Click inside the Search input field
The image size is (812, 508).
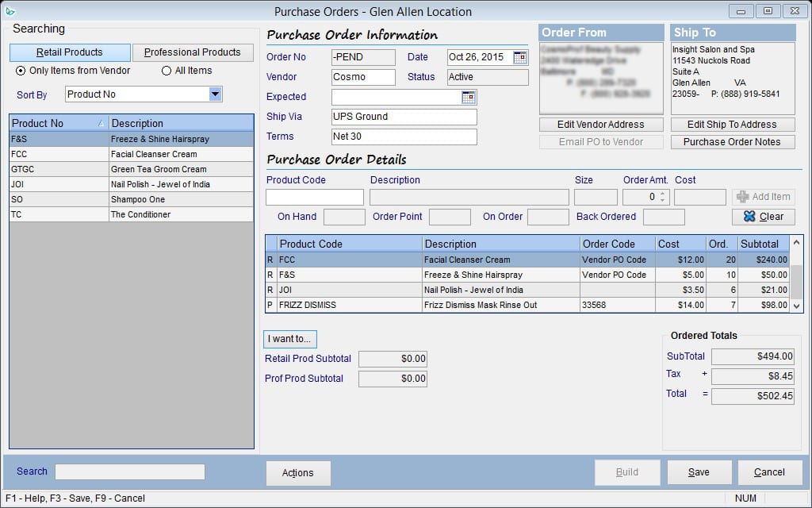click(x=129, y=471)
